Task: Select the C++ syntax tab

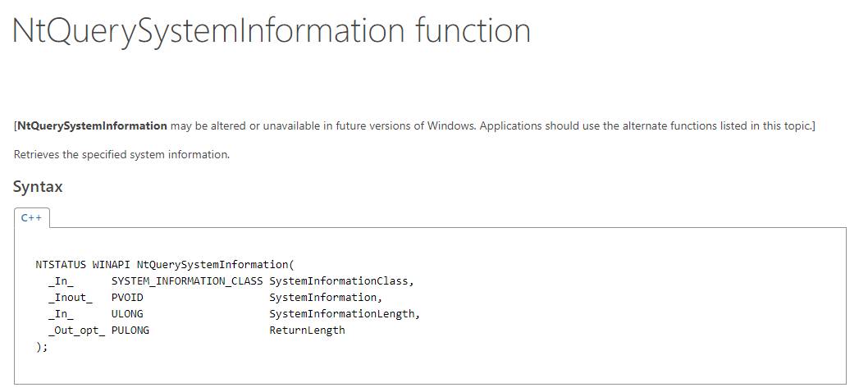Action: [32, 217]
